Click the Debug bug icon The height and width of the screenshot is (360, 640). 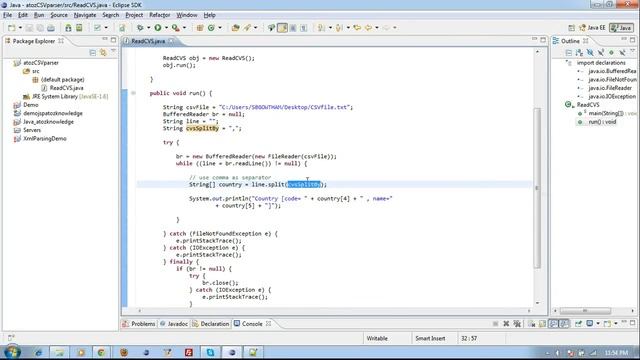pyautogui.click(x=140, y=28)
